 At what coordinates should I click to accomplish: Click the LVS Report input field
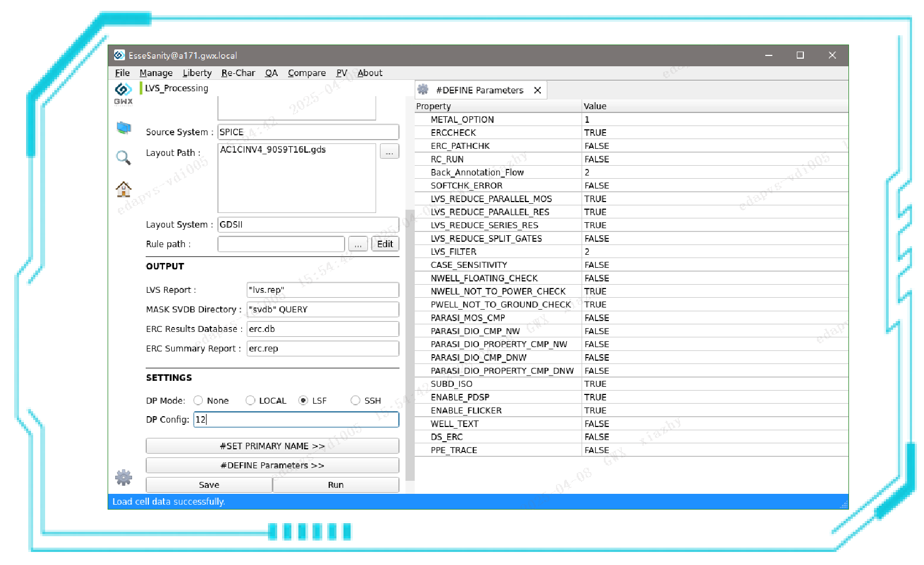(323, 290)
